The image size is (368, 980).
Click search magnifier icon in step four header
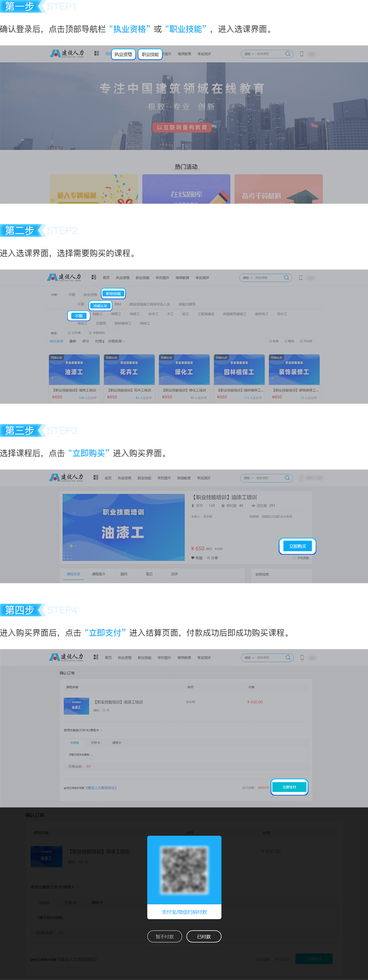tap(288, 657)
